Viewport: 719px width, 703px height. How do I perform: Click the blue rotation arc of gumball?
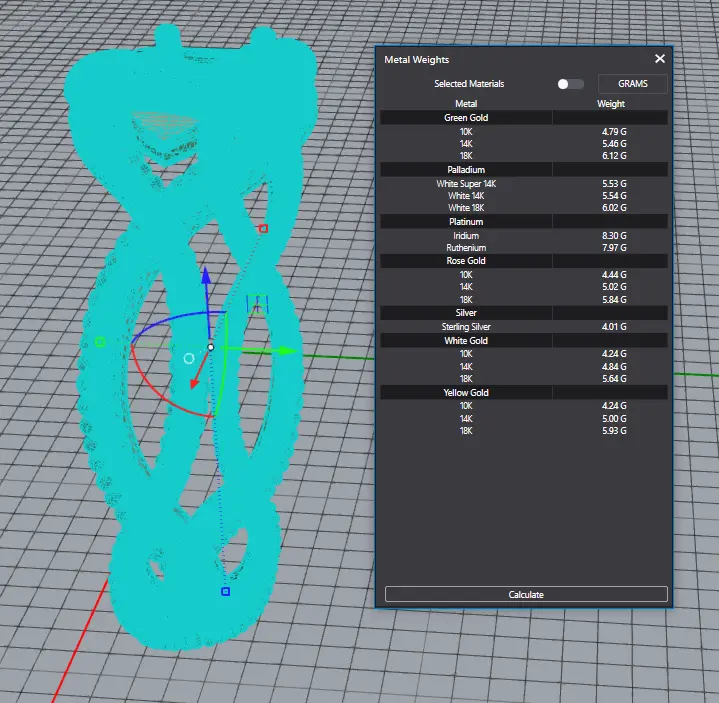[170, 318]
